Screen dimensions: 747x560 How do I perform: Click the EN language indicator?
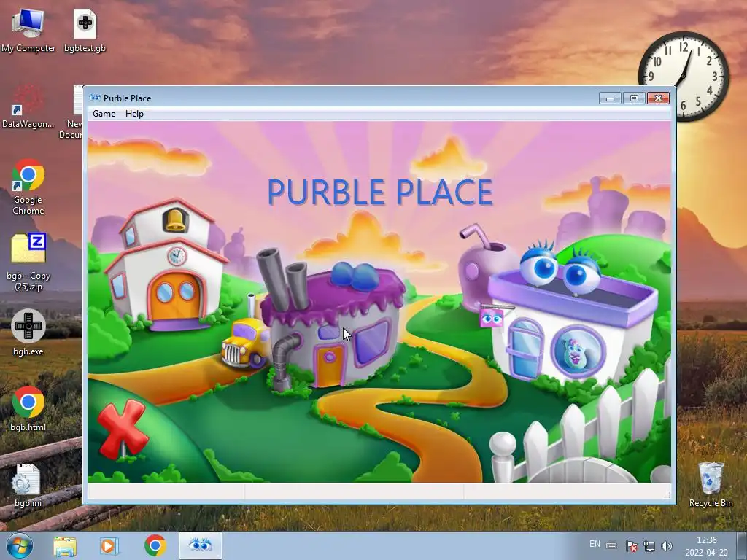point(595,544)
